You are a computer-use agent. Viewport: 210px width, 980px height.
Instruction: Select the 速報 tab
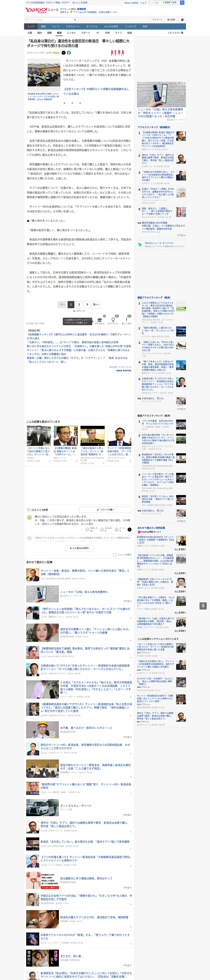coord(43,27)
